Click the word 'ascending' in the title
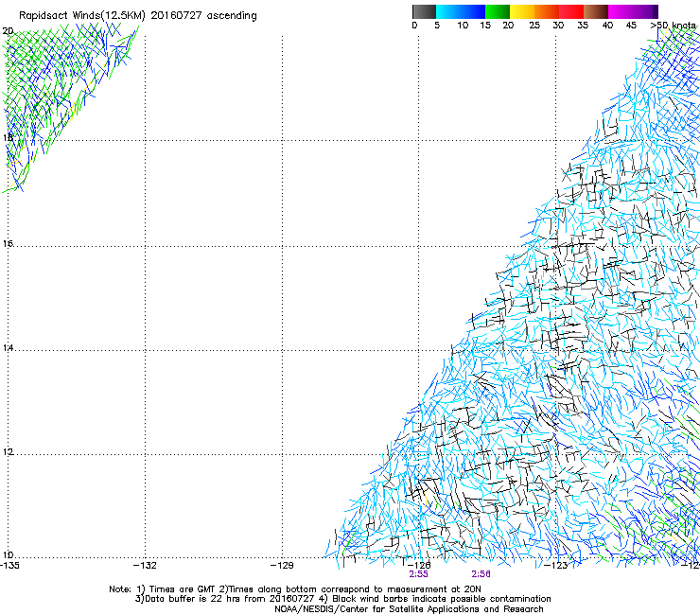The width and height of the screenshot is (700, 615). (x=232, y=16)
